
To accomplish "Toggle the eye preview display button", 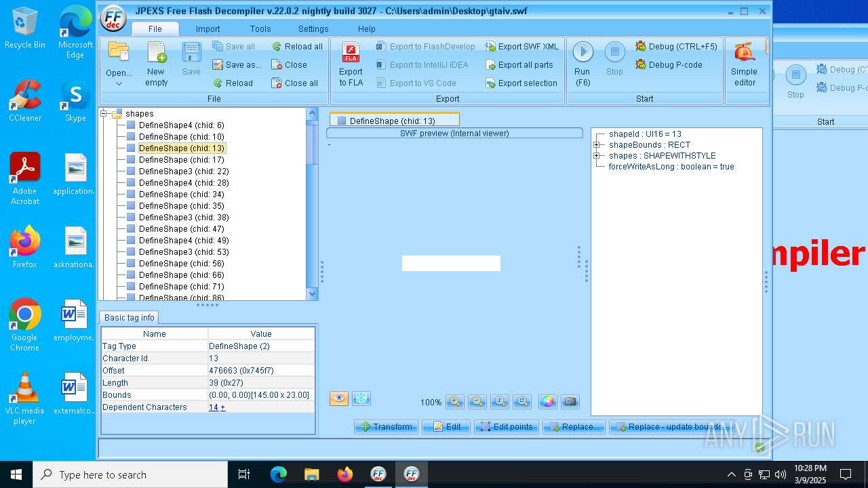I will 339,399.
